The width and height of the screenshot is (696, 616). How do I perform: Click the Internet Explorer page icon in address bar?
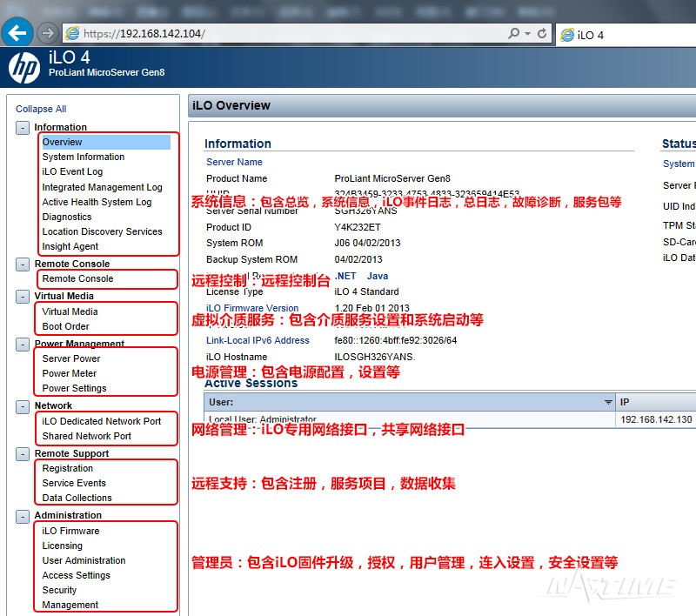coord(72,33)
